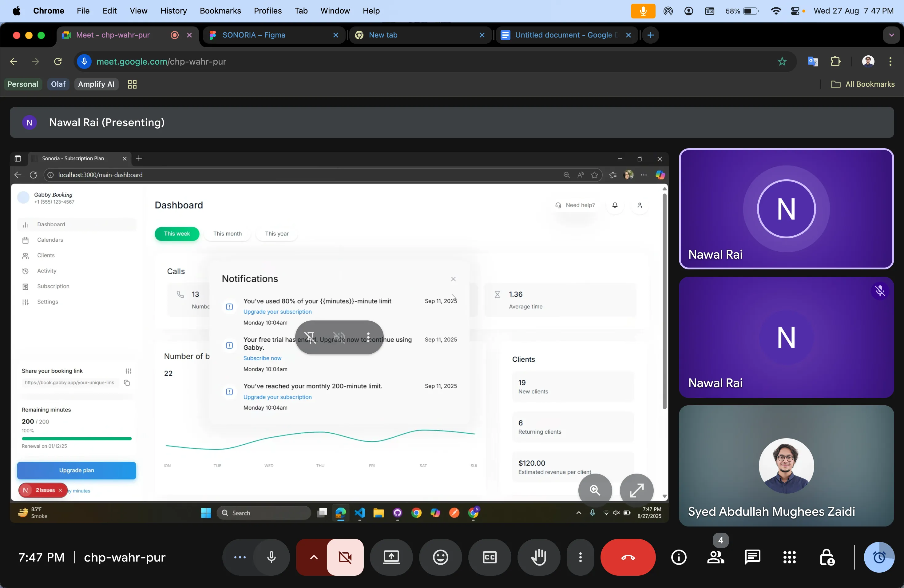Open the Bookmarks menu in the menu bar
The height and width of the screenshot is (588, 904).
[x=220, y=11]
